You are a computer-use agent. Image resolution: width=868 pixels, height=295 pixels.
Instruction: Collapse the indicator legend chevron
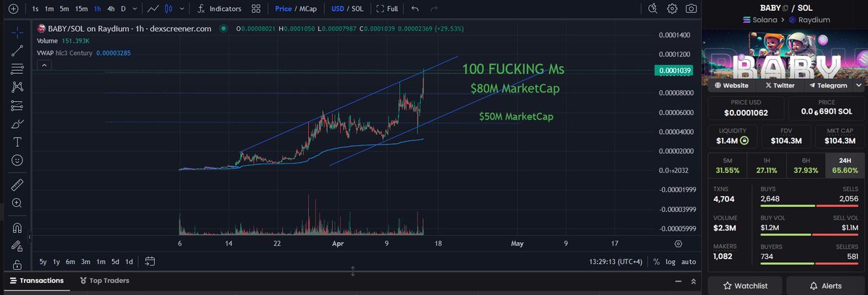coord(43,64)
